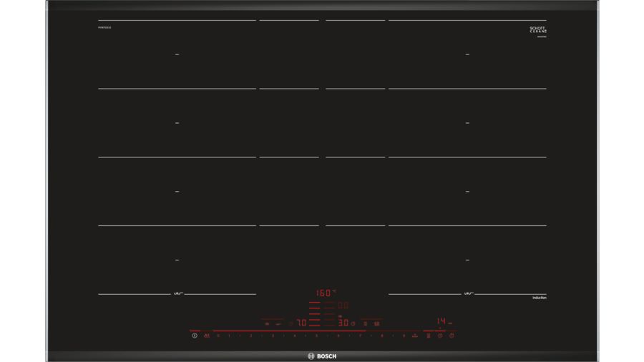Tap the icon left of the clock symbol
This screenshot has height=362, width=644.
429,336
